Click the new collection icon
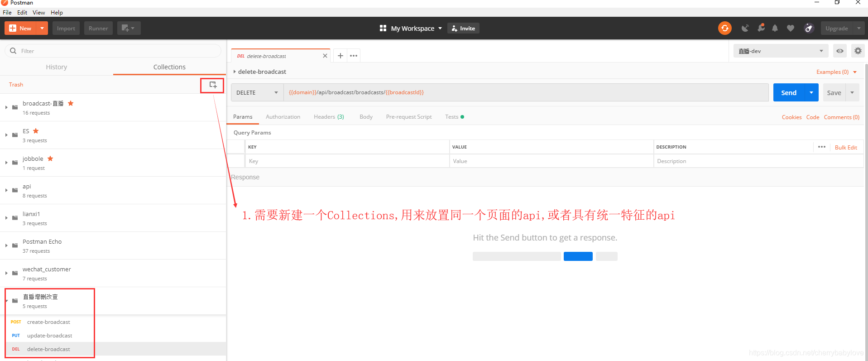The width and height of the screenshot is (868, 361). click(x=213, y=85)
